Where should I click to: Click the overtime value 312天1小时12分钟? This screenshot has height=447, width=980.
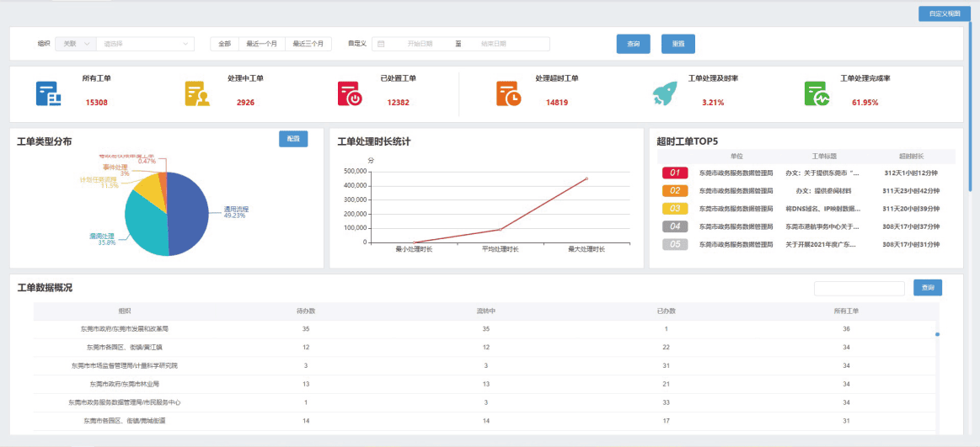911,173
